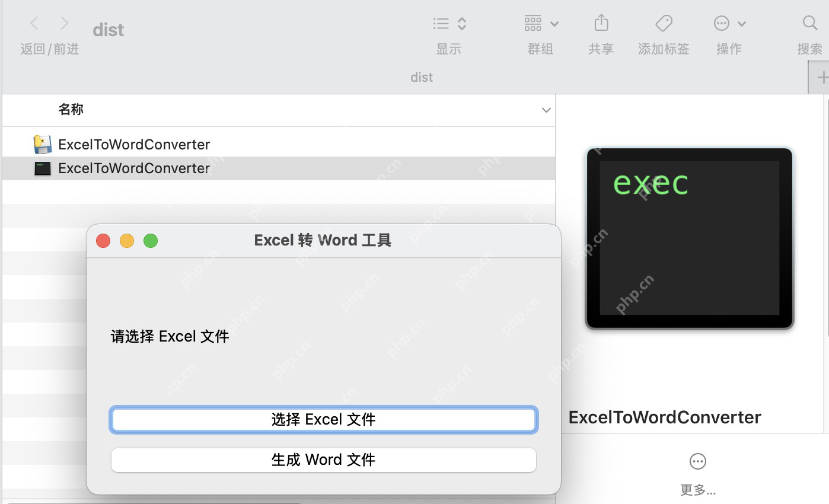Image resolution: width=829 pixels, height=504 pixels.
Task: Select ExcelToWordConverter exec file icon
Action: pos(43,168)
